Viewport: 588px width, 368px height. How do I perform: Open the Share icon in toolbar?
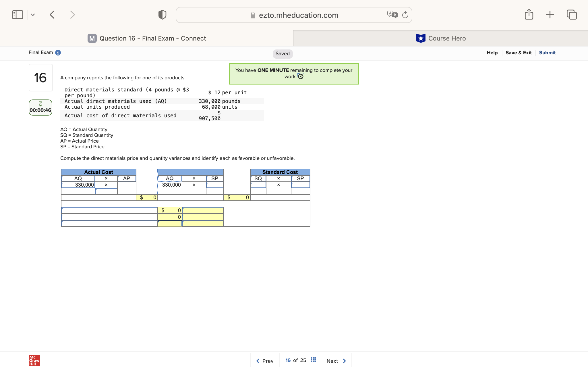[x=529, y=15]
